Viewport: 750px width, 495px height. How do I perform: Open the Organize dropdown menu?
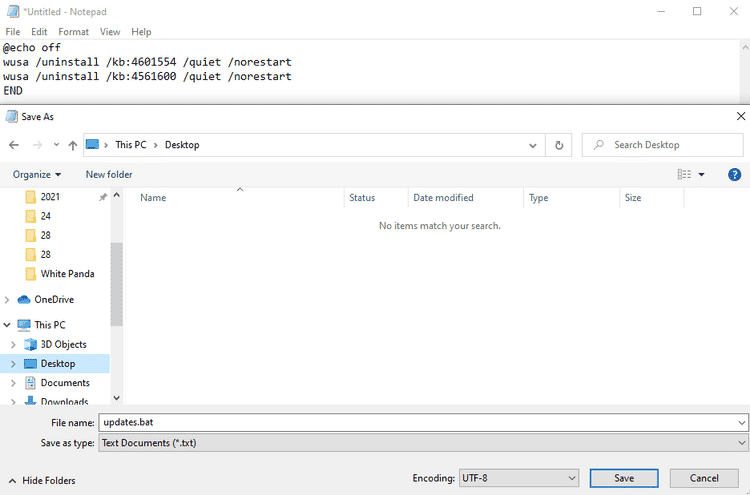coord(36,174)
